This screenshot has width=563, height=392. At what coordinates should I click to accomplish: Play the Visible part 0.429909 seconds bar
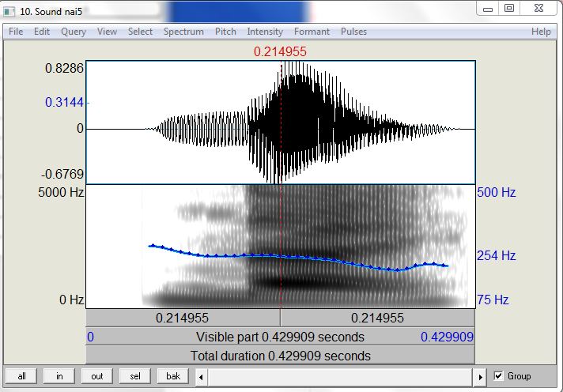280,337
